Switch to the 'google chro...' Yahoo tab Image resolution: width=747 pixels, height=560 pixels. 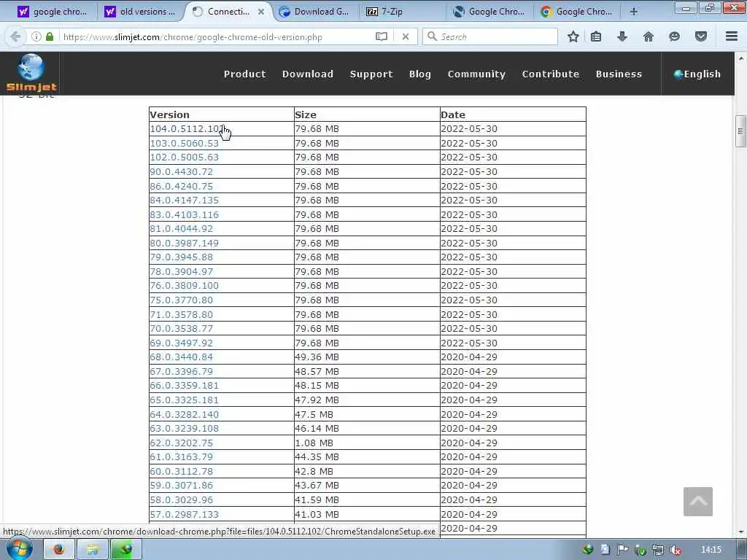coord(53,12)
